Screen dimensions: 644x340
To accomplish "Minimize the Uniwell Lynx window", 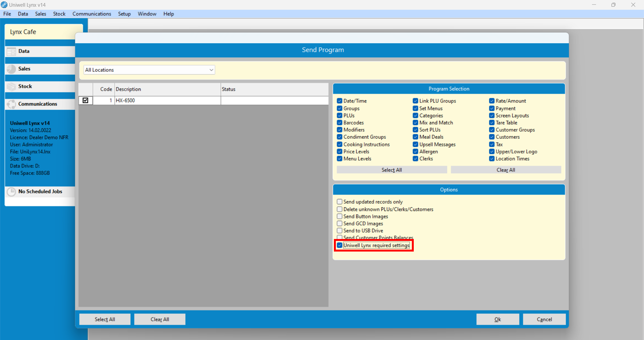I will coord(594,5).
